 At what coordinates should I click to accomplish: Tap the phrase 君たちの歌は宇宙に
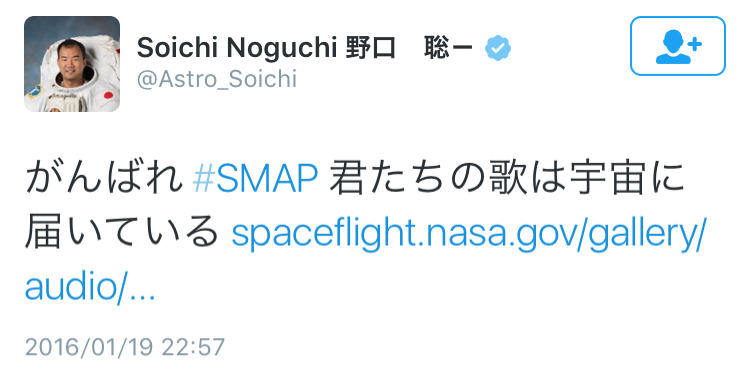[x=507, y=178]
